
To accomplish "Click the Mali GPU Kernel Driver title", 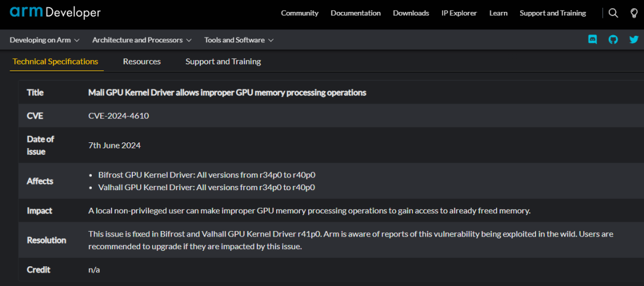I will (x=227, y=92).
